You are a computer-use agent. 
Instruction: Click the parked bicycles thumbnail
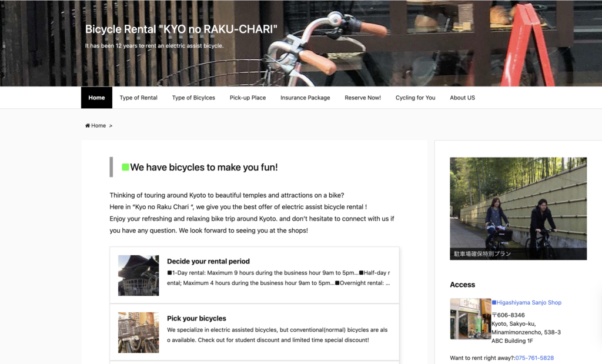138,332
